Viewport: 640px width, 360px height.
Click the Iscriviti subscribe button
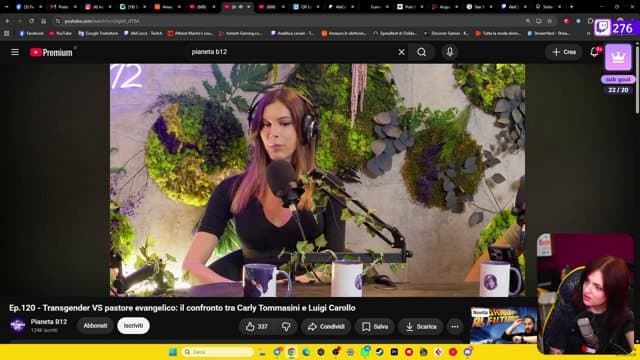click(x=133, y=326)
